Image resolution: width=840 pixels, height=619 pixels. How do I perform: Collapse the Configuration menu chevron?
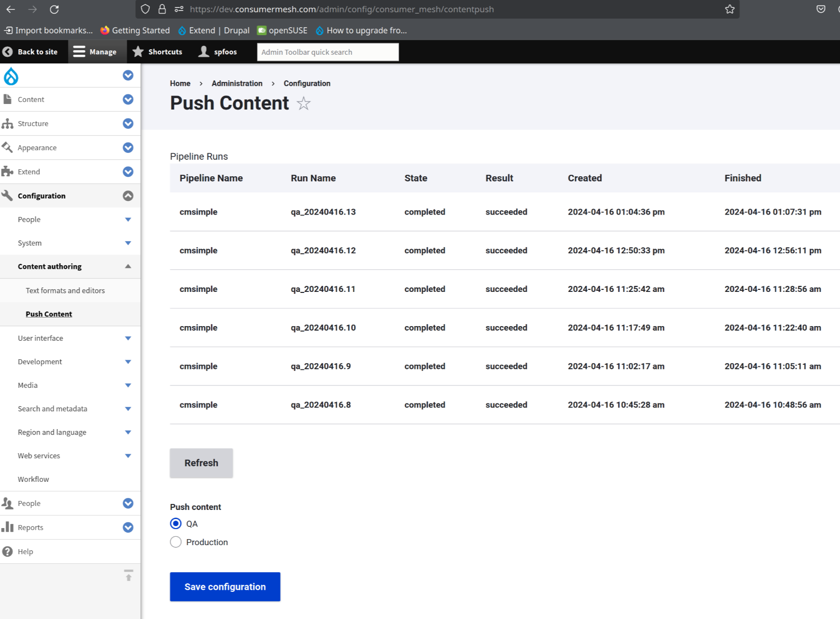[x=128, y=195]
